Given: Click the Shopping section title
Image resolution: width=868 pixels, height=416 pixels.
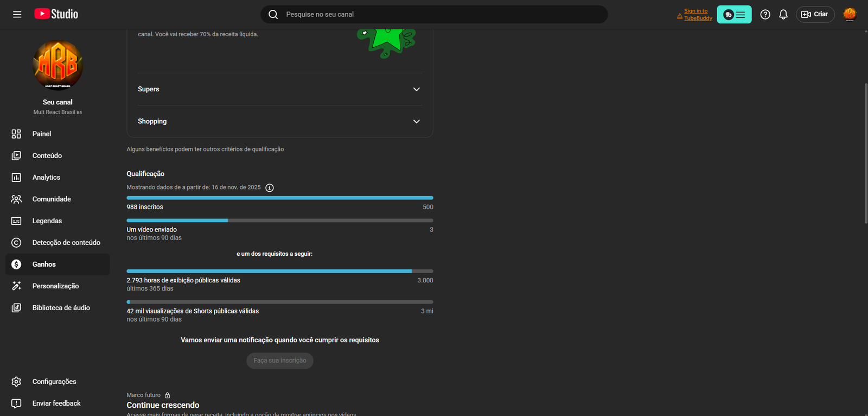Looking at the screenshot, I should pyautogui.click(x=152, y=122).
